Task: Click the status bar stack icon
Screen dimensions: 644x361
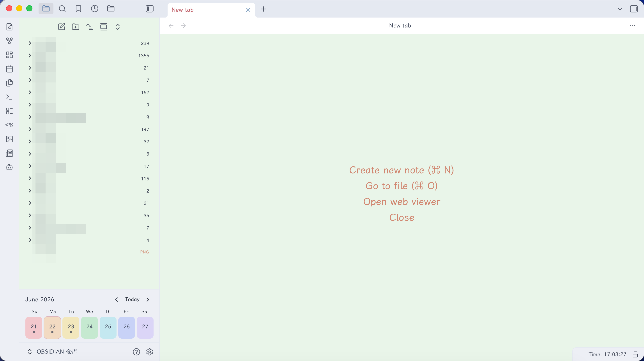Action: [x=635, y=354]
